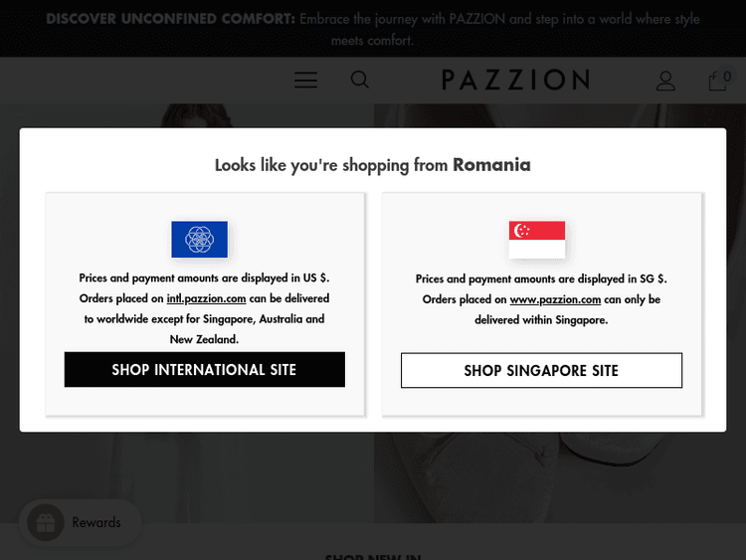The image size is (746, 560).
Task: Click the Romania country name in heading
Action: [491, 164]
